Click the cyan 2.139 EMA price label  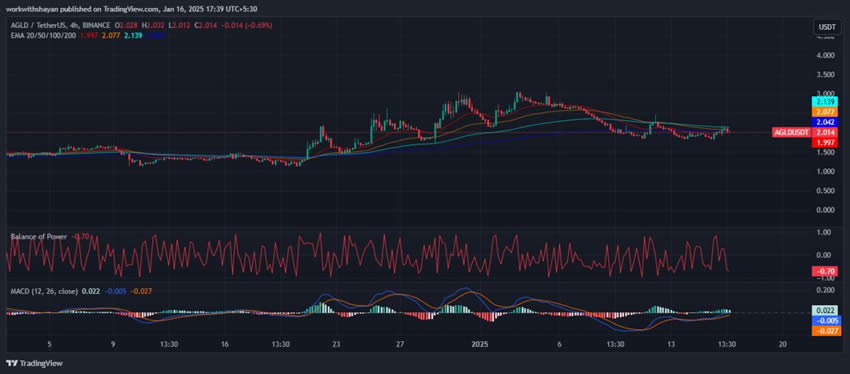click(x=824, y=101)
